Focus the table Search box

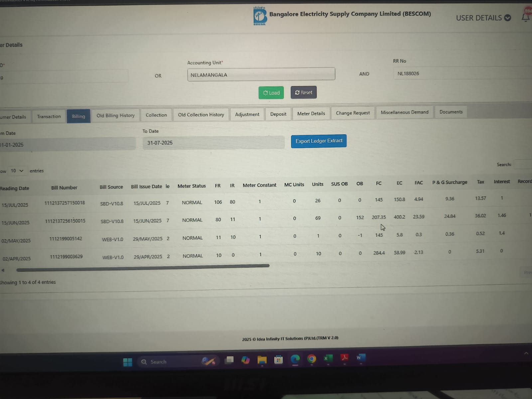523,164
